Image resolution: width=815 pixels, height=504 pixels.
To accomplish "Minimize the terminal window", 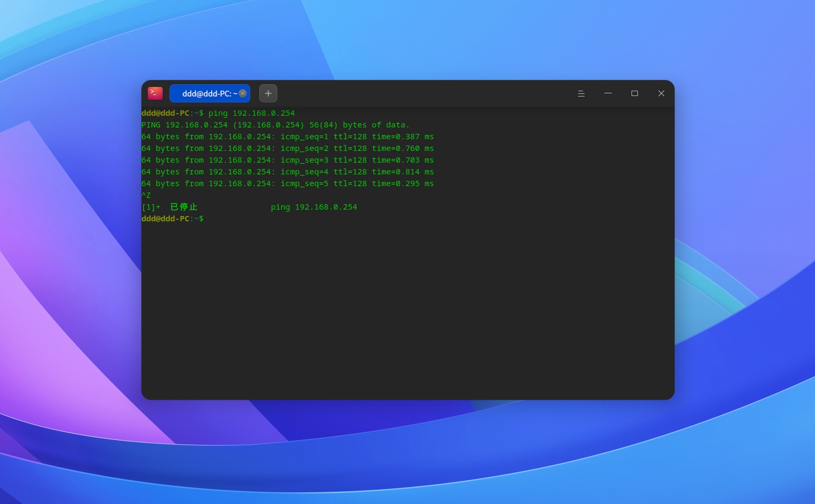I will [x=608, y=93].
